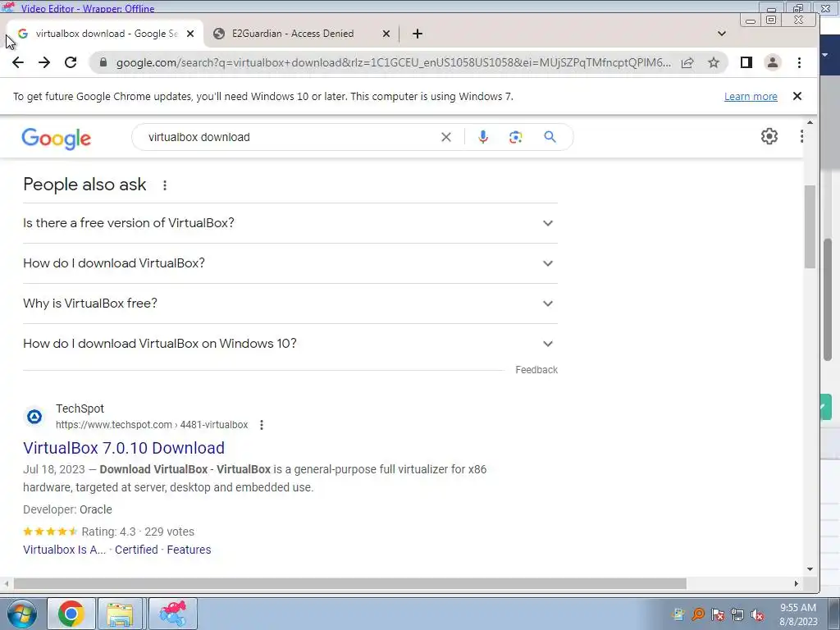Open a new browser tab

coord(418,33)
